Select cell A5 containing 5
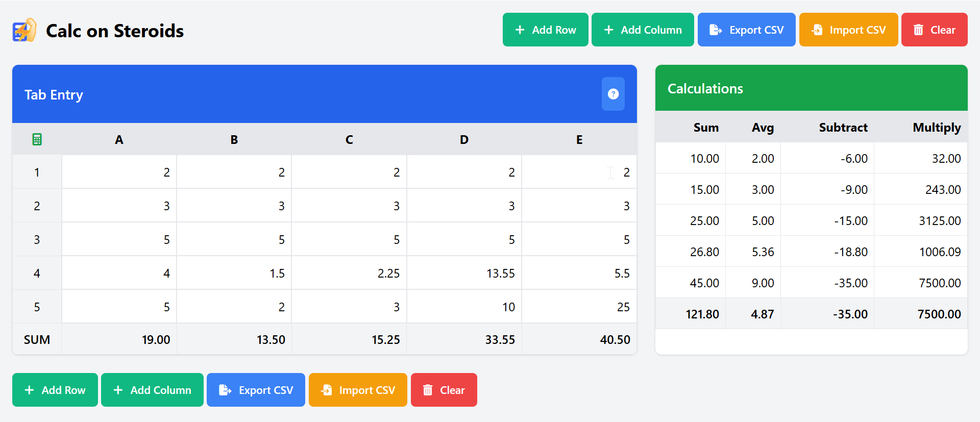Screen dimensions: 980x422 pos(119,307)
